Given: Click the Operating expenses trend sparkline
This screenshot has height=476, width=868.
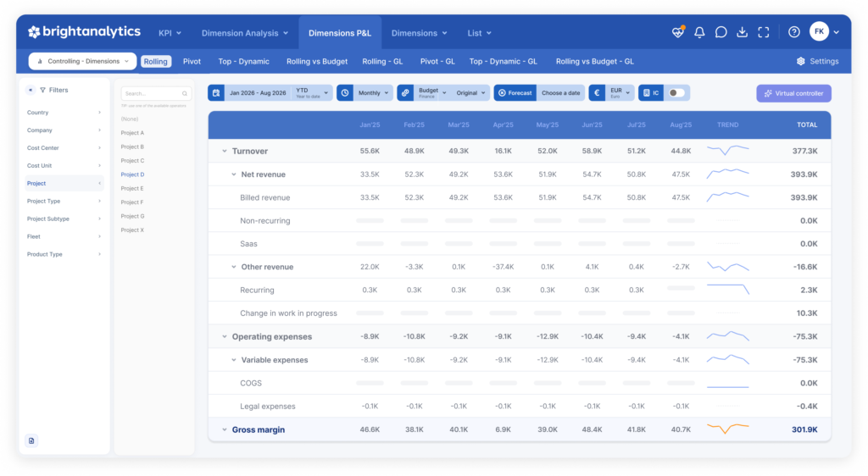Looking at the screenshot, I should point(727,335).
